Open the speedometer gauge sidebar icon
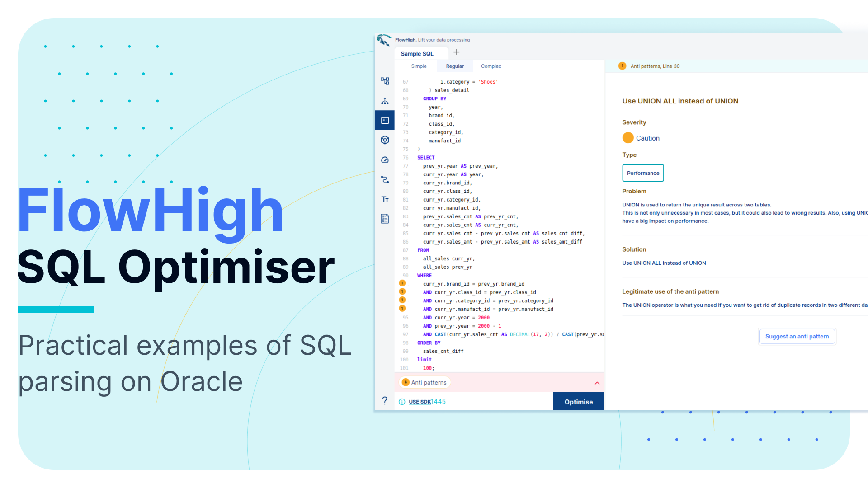This screenshot has height=488, width=868. click(x=385, y=160)
